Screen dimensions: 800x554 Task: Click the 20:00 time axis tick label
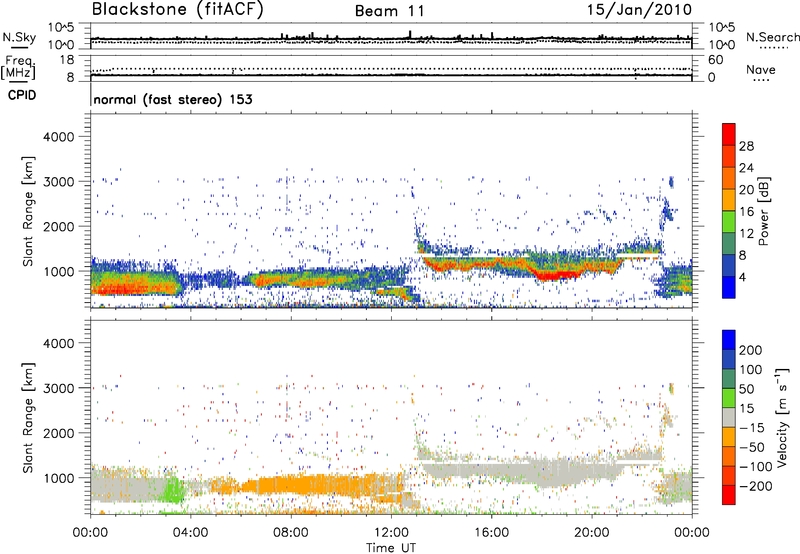pyautogui.click(x=592, y=533)
